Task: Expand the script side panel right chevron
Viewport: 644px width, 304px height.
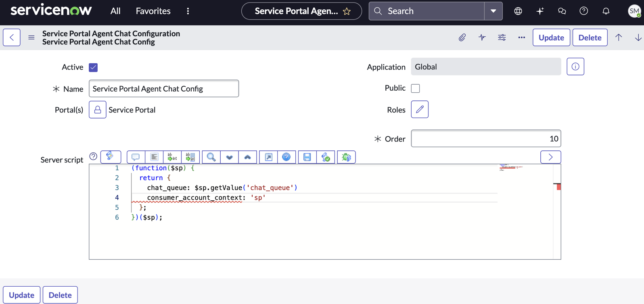Action: coord(550,157)
